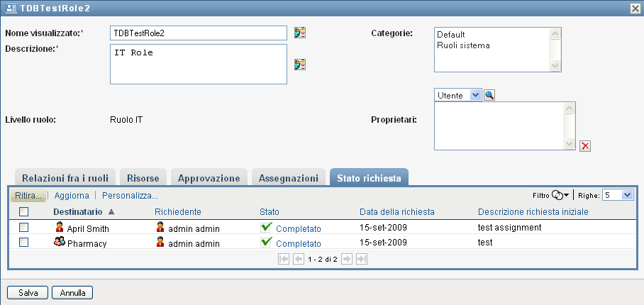This screenshot has height=305, width=644.
Task: Check the April Smith row checkbox
Action: coord(23,228)
